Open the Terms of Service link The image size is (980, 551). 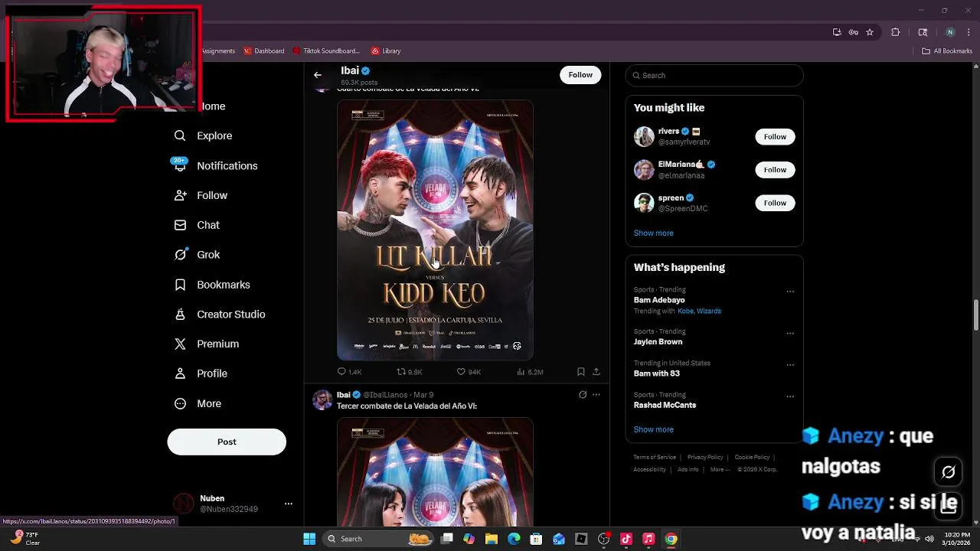655,458
